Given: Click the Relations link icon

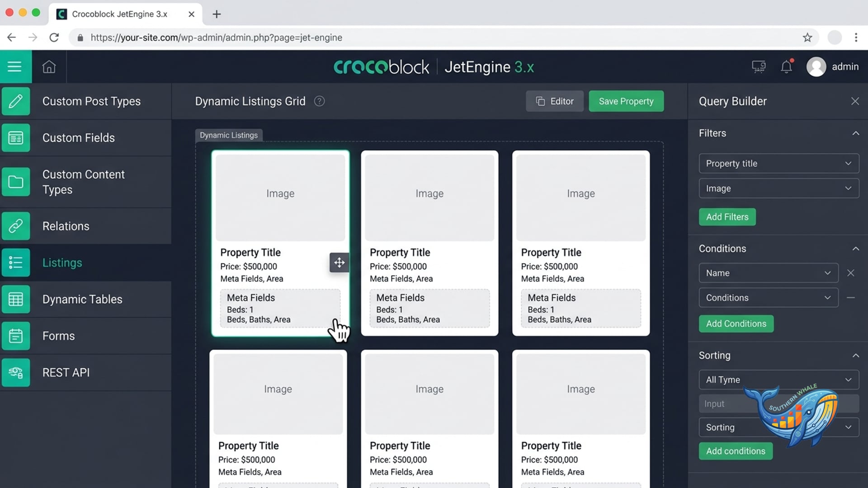Looking at the screenshot, I should (x=16, y=226).
